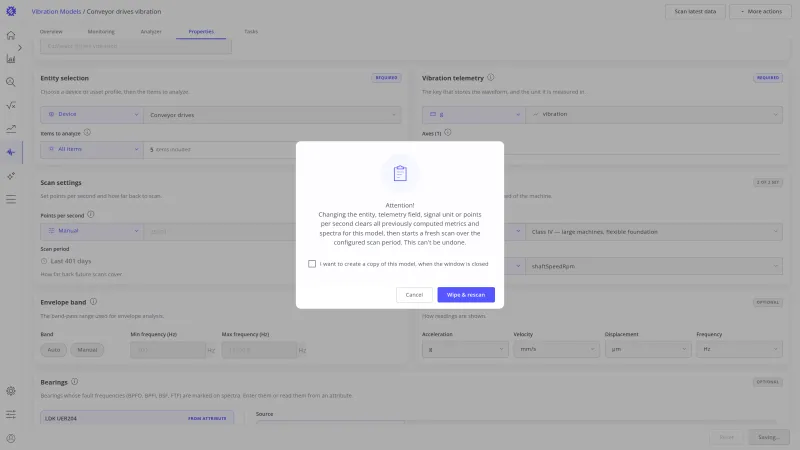Click the Saving... button at bottom

(769, 437)
